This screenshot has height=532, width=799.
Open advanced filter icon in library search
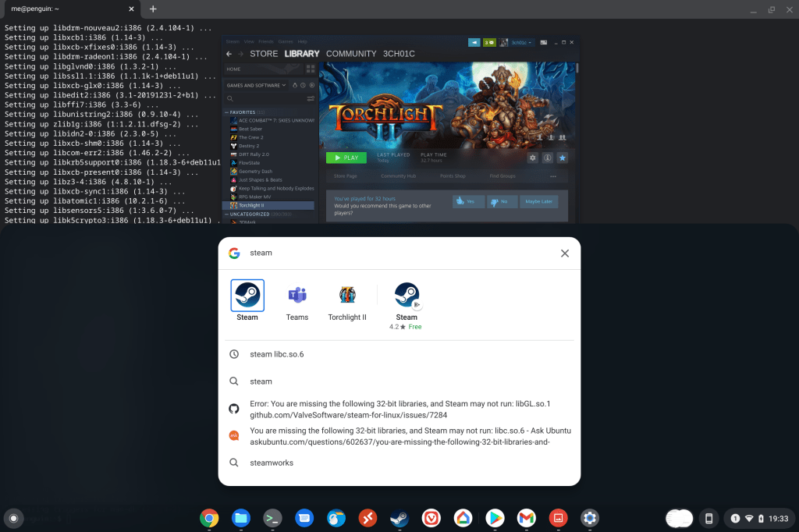point(311,98)
